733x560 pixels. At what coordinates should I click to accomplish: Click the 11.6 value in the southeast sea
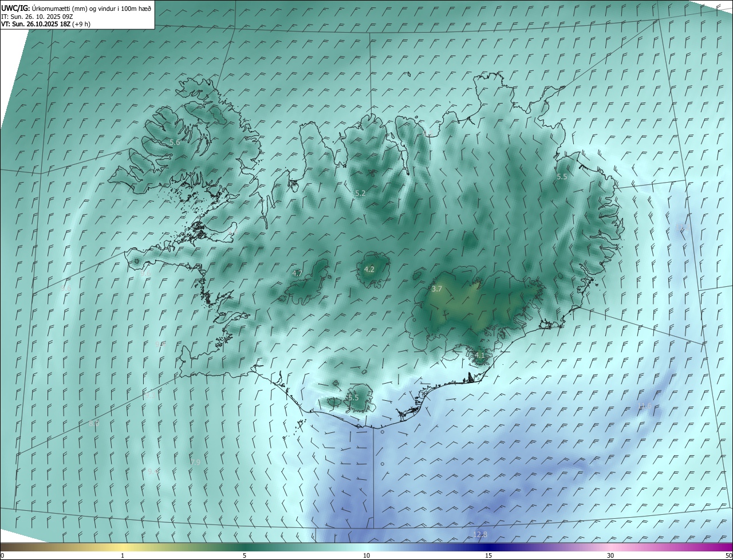644,407
